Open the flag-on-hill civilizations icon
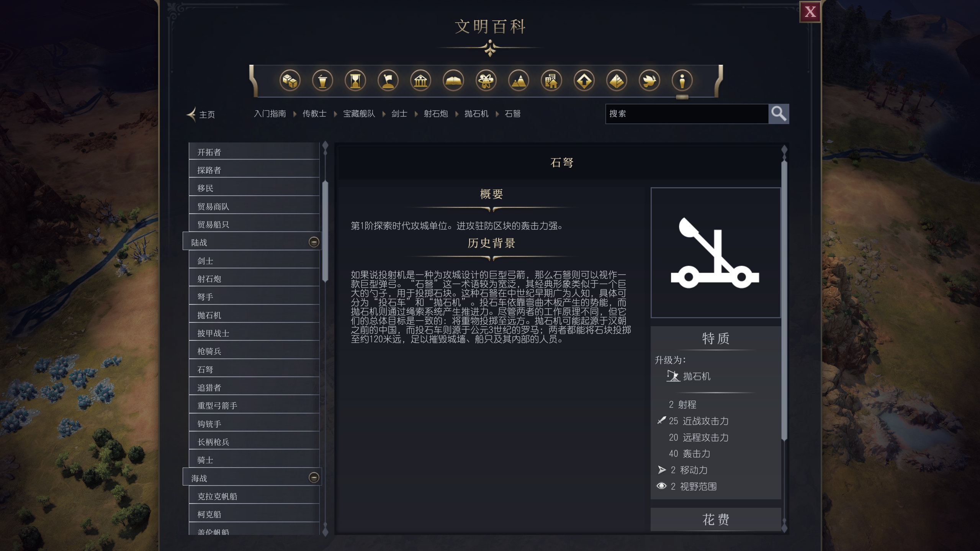The width and height of the screenshot is (980, 551). pyautogui.click(x=388, y=81)
